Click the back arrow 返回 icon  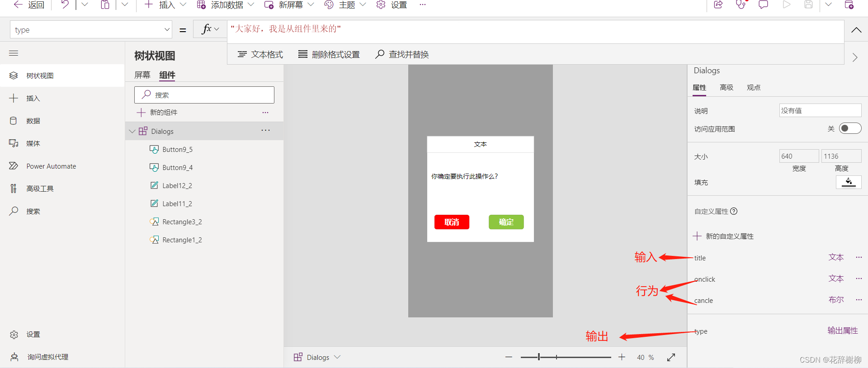click(18, 5)
